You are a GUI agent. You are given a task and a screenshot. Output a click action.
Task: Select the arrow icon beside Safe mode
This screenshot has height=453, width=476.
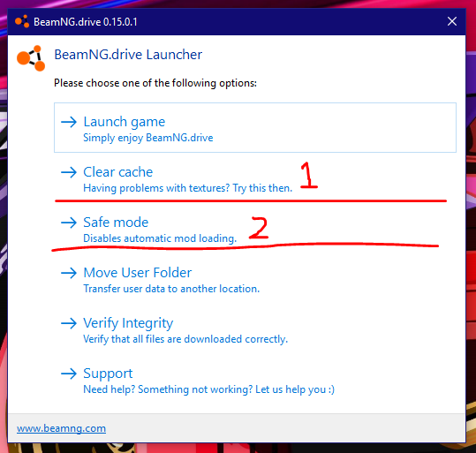tap(69, 223)
